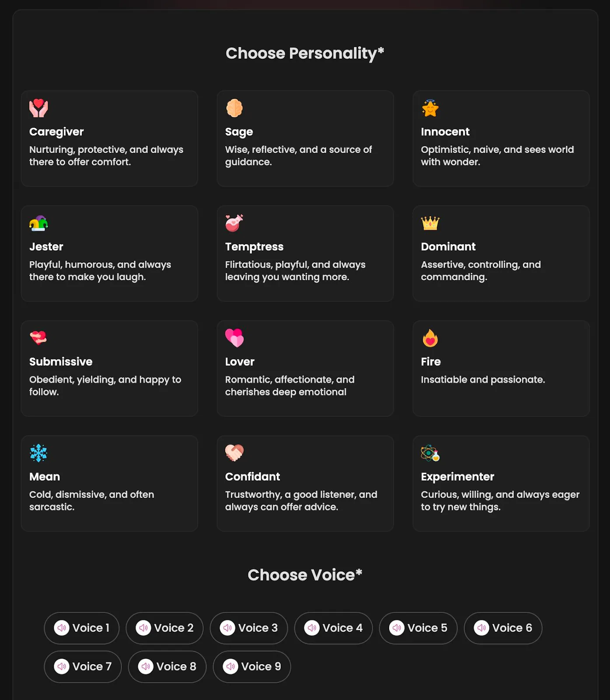The width and height of the screenshot is (610, 700).
Task: Choose the Voice 4 option
Action: point(334,628)
